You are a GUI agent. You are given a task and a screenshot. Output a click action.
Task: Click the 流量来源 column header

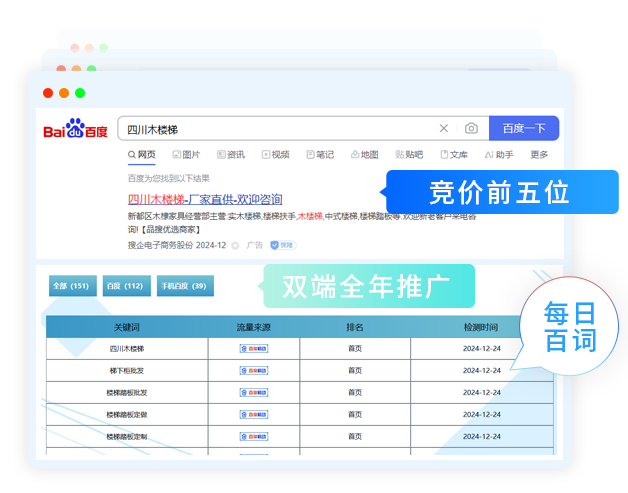[254, 327]
